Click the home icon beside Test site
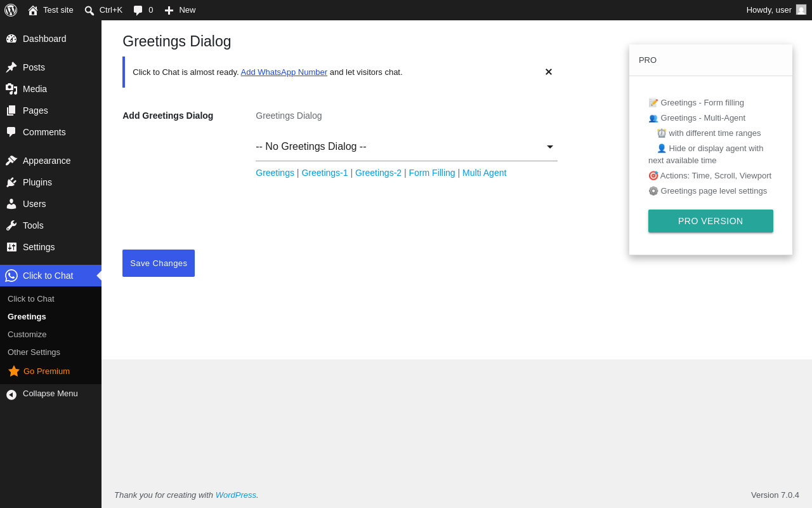 33,10
